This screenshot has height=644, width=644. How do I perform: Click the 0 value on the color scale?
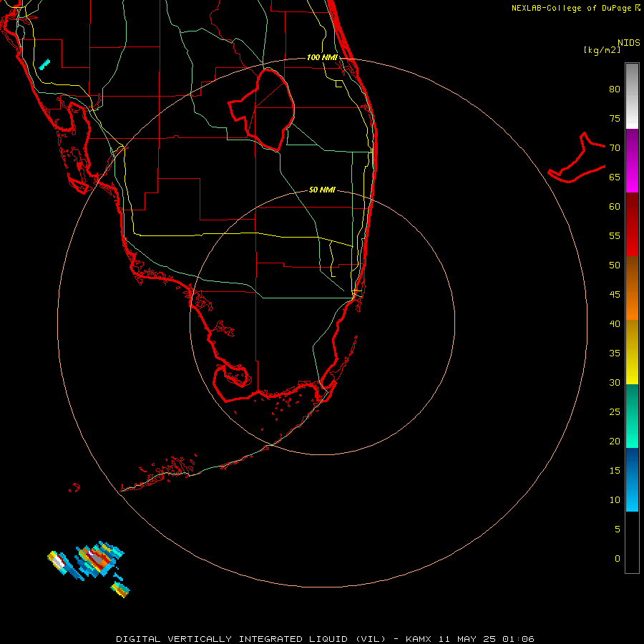(x=618, y=559)
